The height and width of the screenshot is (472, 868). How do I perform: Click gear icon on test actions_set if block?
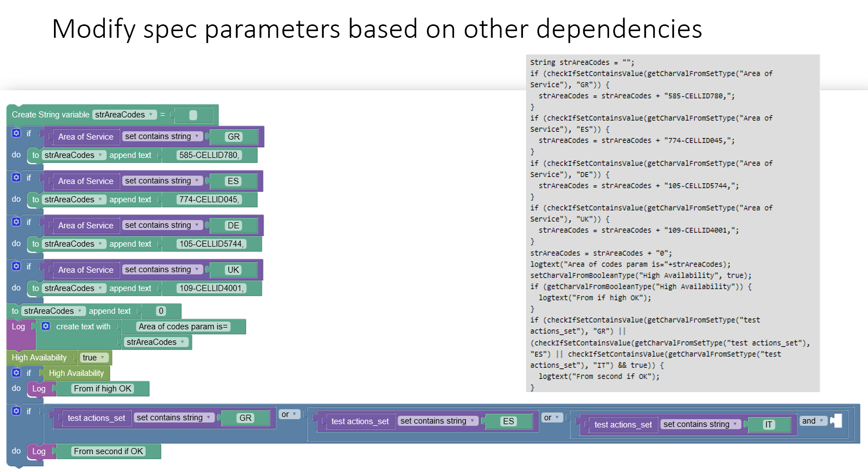16,411
